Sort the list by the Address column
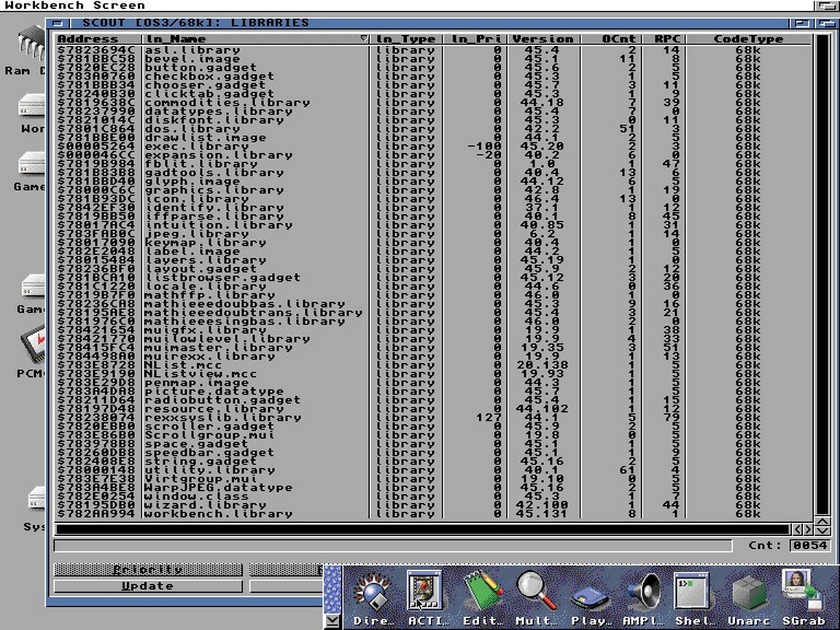 point(98,39)
